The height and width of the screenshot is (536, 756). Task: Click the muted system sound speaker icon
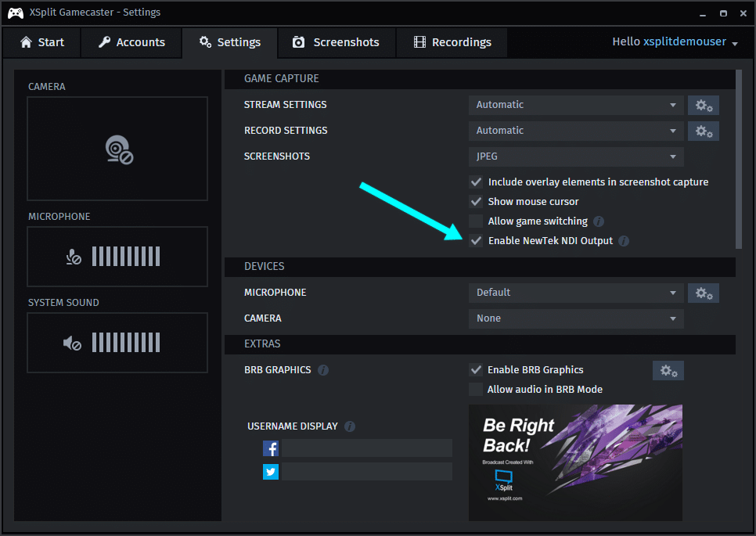pyautogui.click(x=72, y=344)
